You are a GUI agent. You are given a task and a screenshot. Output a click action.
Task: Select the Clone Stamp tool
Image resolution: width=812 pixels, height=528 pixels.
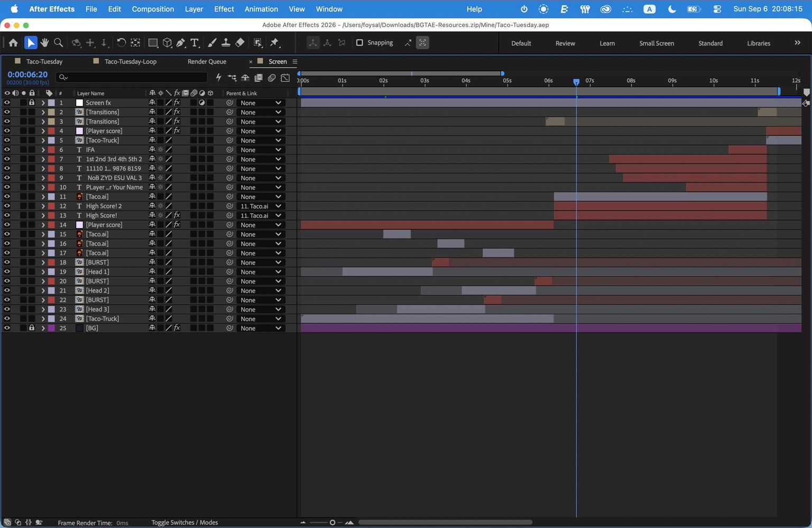coord(226,43)
